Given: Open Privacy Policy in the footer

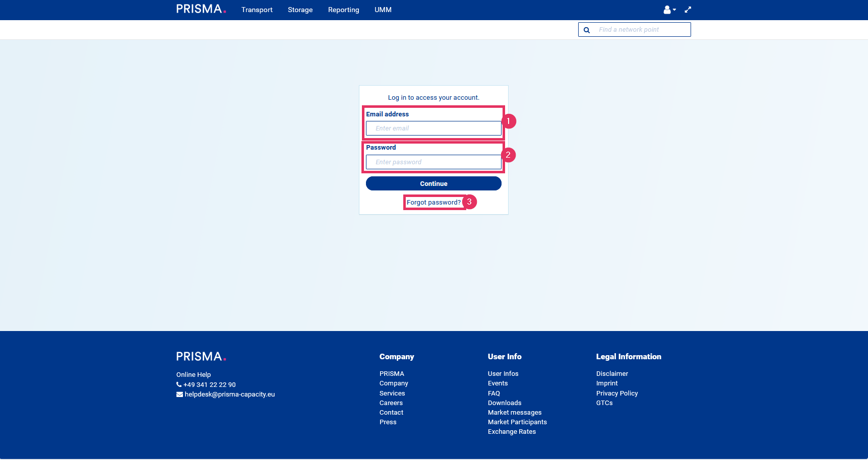Looking at the screenshot, I should click(616, 393).
